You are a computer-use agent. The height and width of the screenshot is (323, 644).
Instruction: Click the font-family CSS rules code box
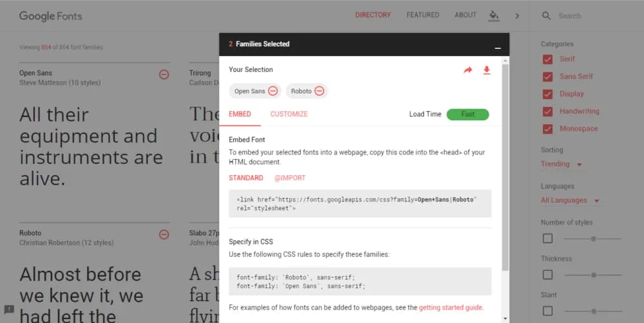[x=360, y=282]
